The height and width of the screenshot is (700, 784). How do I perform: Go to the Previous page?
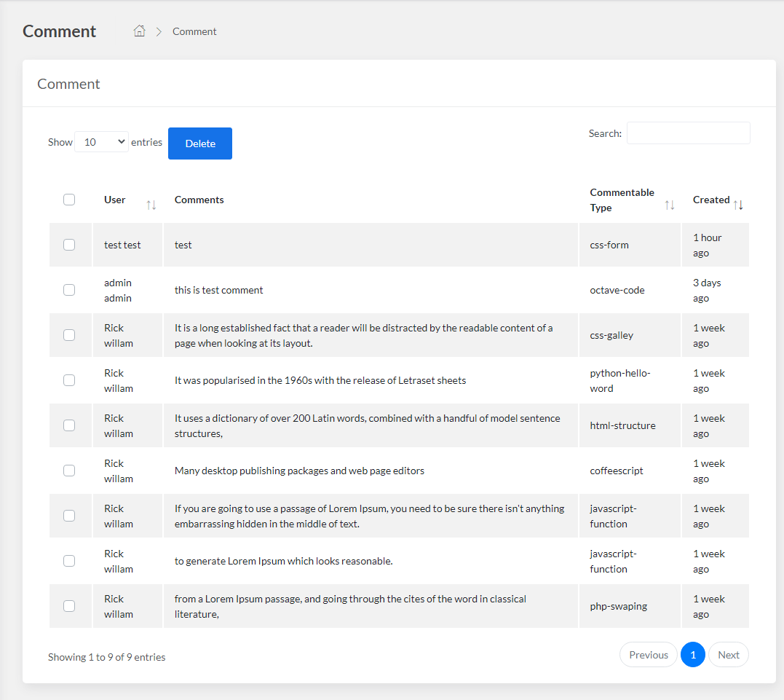(x=649, y=654)
